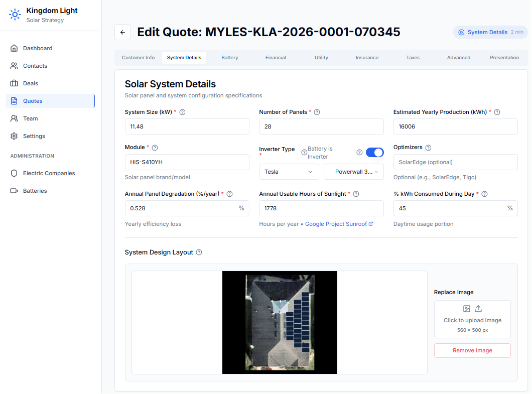Click the rooftop solar layout image
This screenshot has height=394, width=532.
(x=280, y=322)
